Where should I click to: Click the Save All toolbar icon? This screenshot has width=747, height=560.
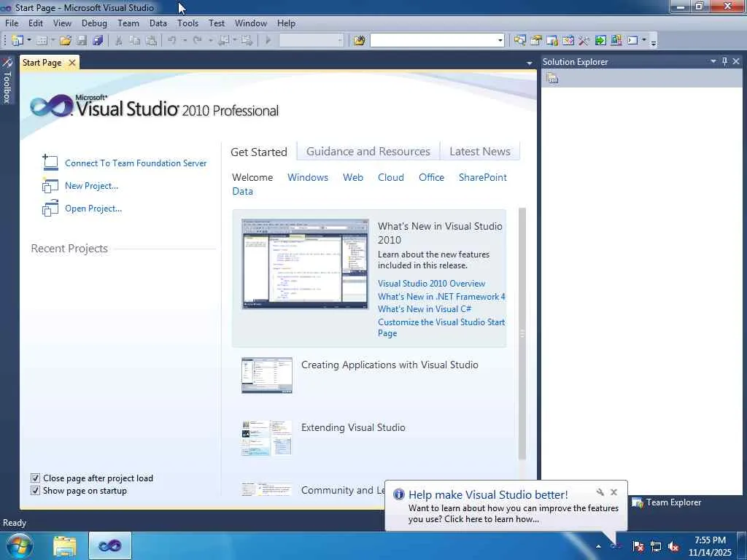click(x=98, y=41)
